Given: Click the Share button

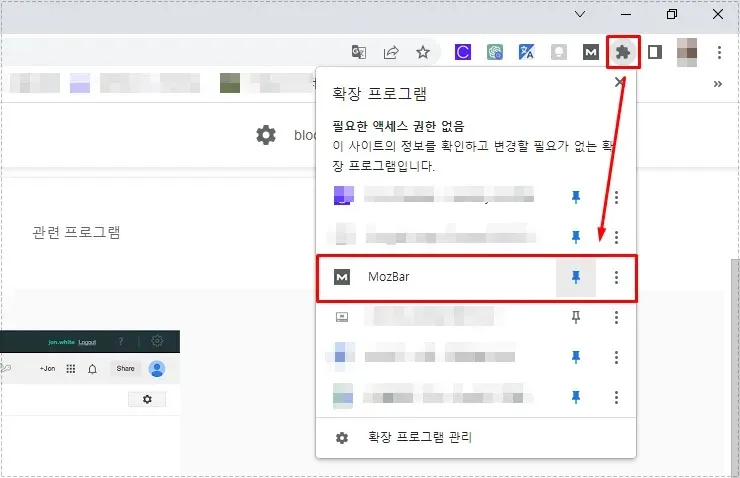Looking at the screenshot, I should coord(125,369).
